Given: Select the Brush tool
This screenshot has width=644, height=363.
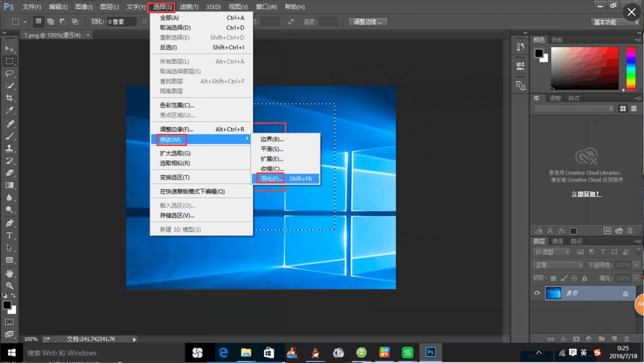Looking at the screenshot, I should tap(9, 136).
